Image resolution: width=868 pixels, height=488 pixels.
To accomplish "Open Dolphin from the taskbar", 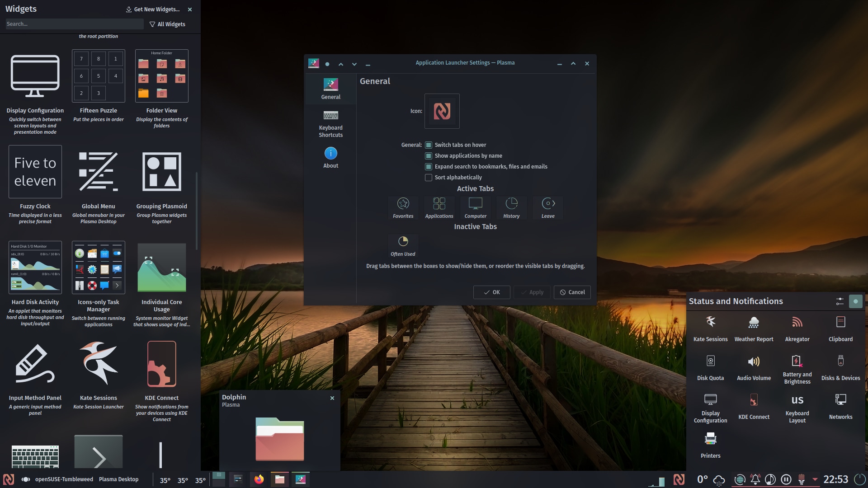I will point(279,479).
